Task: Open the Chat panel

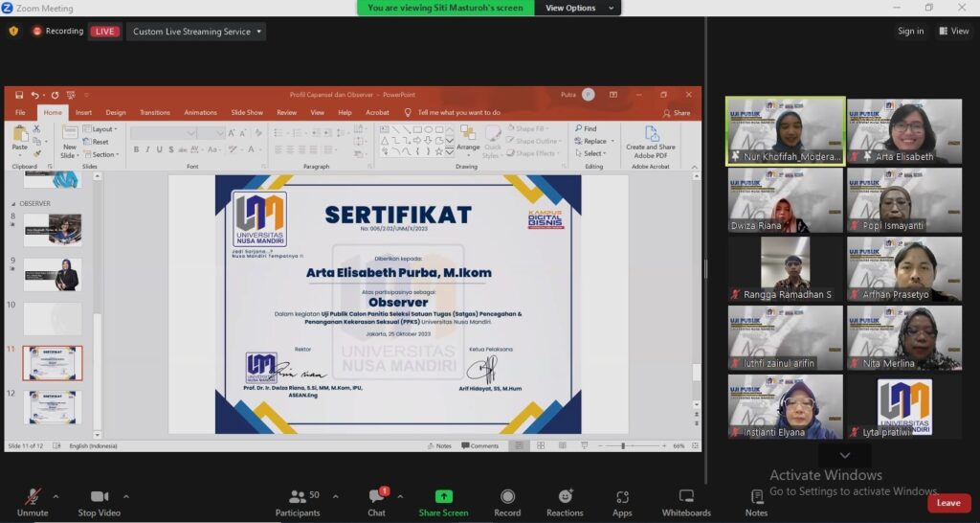Action: pyautogui.click(x=376, y=503)
